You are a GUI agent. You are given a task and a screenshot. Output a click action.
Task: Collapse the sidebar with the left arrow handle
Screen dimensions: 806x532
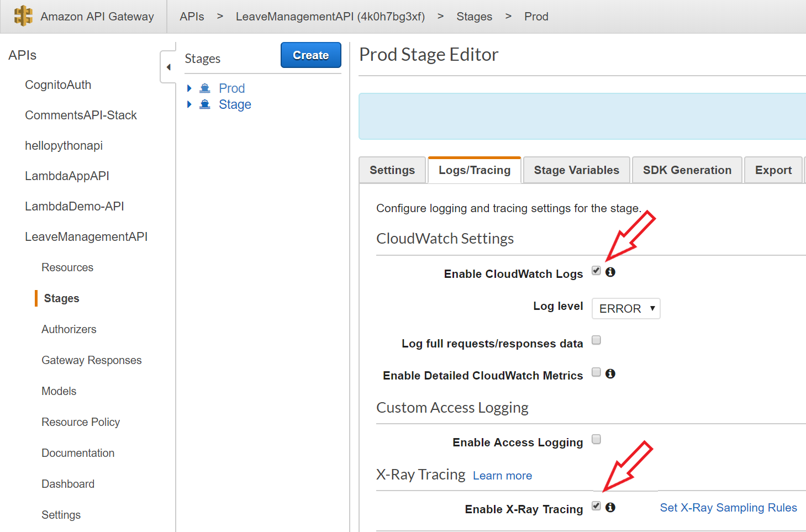(x=168, y=67)
